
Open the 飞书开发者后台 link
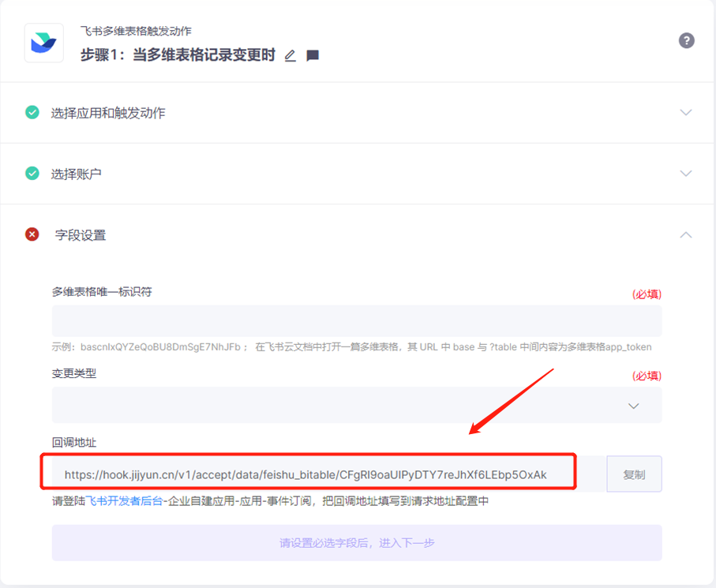tap(124, 501)
